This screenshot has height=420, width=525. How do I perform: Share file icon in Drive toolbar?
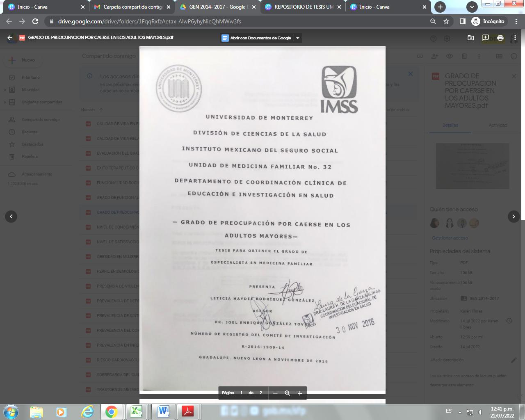pos(435,56)
